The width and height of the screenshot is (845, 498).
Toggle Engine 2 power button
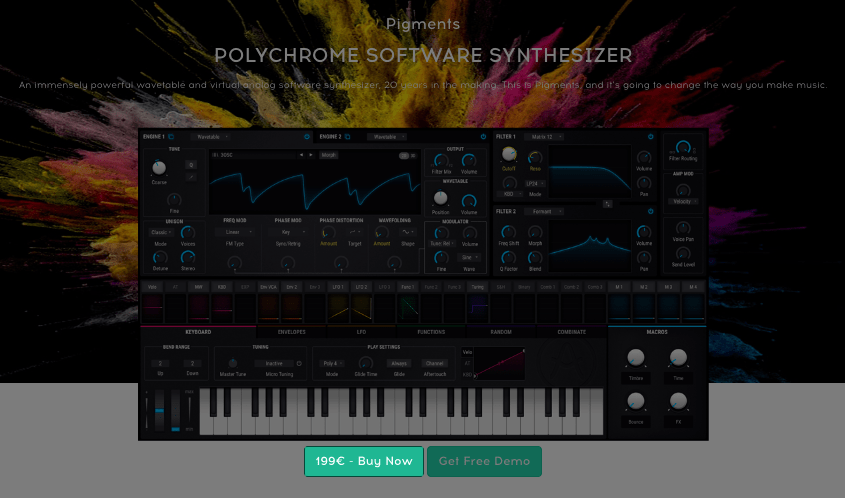483,137
